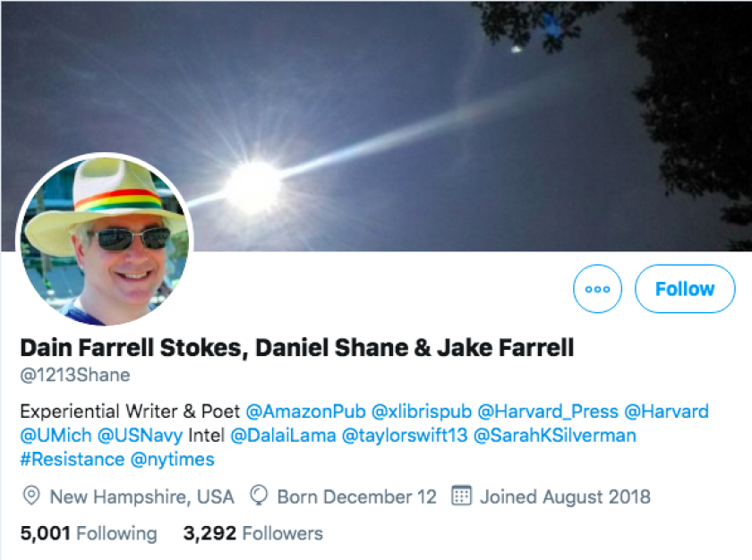Screen dimensions: 752x560
Task: Open the @Harvard mention
Action: (x=667, y=412)
